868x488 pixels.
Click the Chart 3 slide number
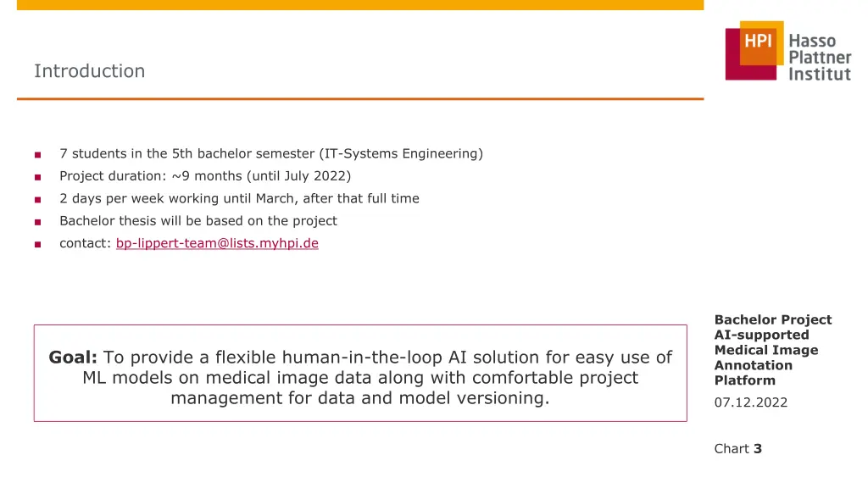point(738,449)
